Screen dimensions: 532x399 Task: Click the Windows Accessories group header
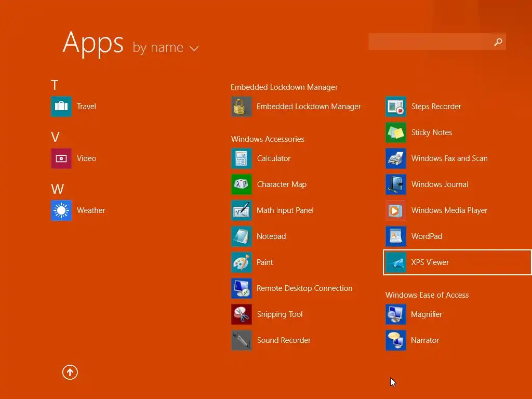point(268,139)
